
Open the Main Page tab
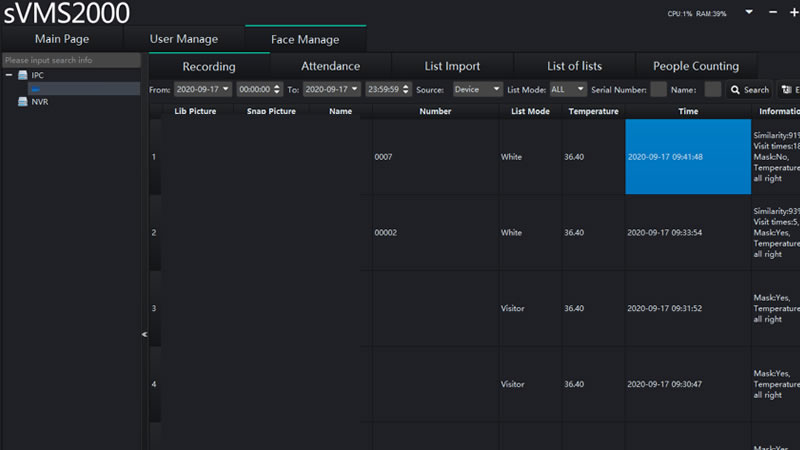point(62,39)
